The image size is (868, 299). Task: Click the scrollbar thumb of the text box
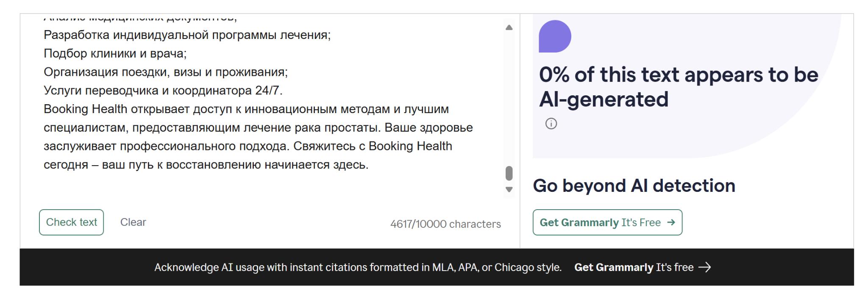coord(509,173)
